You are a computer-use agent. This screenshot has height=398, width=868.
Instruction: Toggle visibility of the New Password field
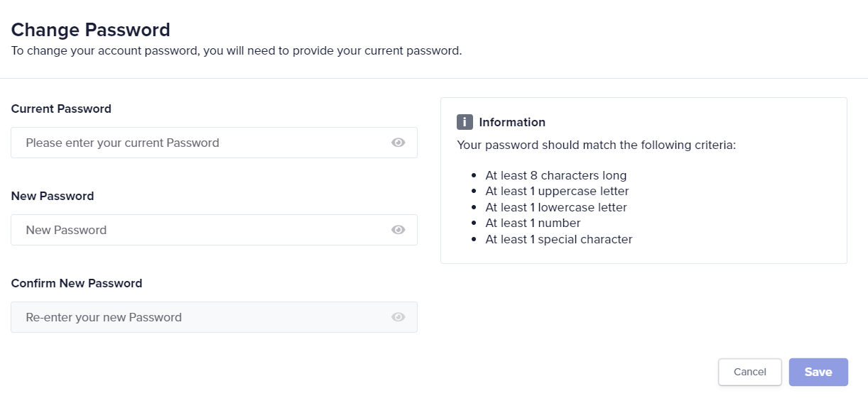point(398,230)
